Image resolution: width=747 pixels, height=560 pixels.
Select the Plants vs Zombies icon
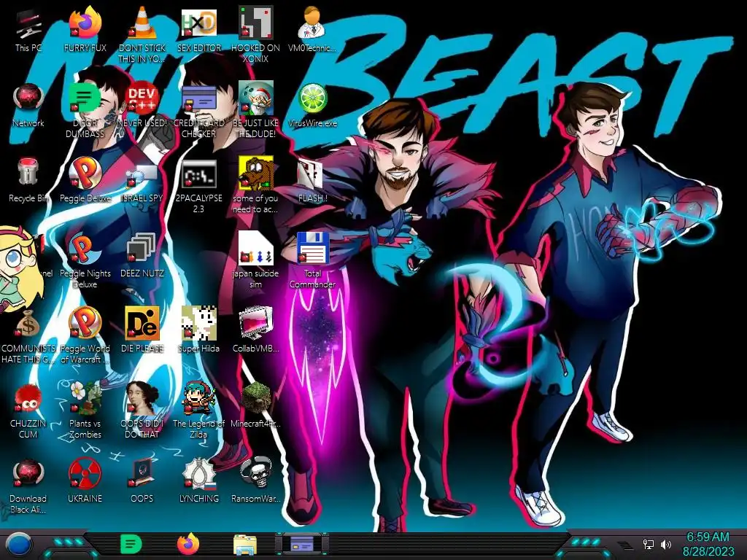click(x=85, y=398)
